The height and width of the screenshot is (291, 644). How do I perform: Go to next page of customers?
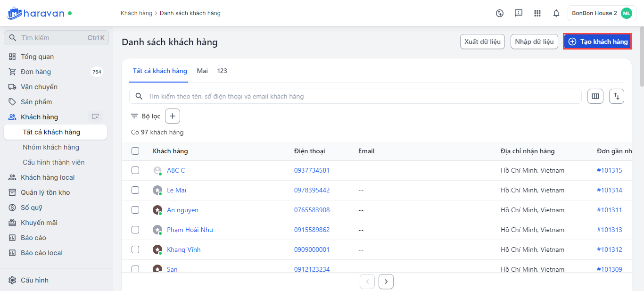tap(386, 282)
